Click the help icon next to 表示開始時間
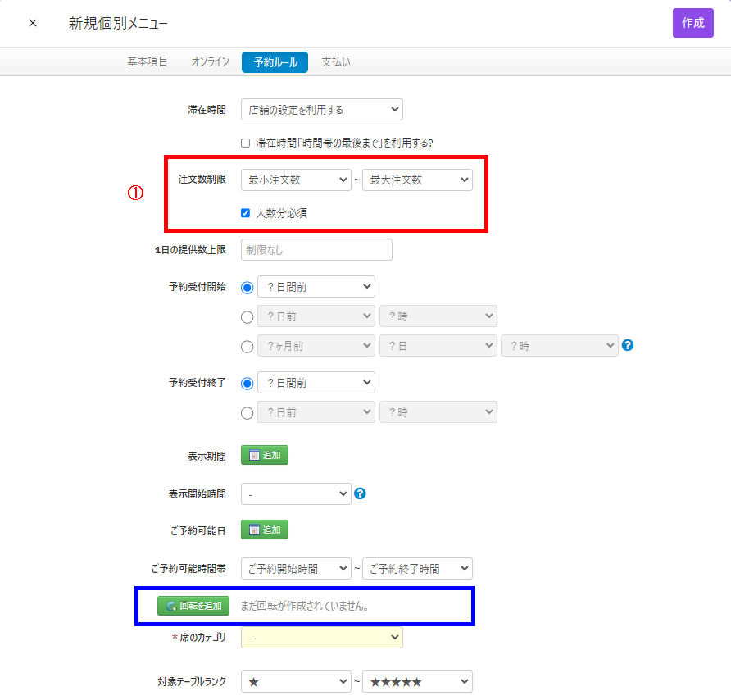 tap(360, 493)
